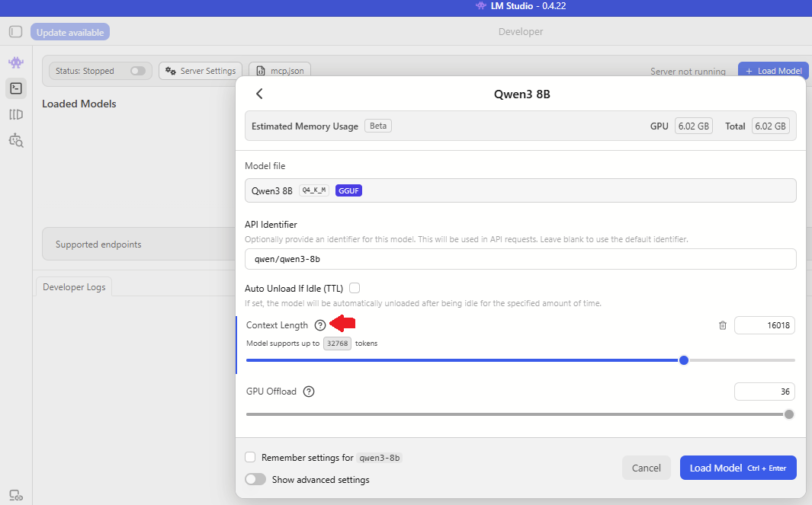The image size is (812, 505).
Task: Click the context length value field 16018
Action: point(765,325)
